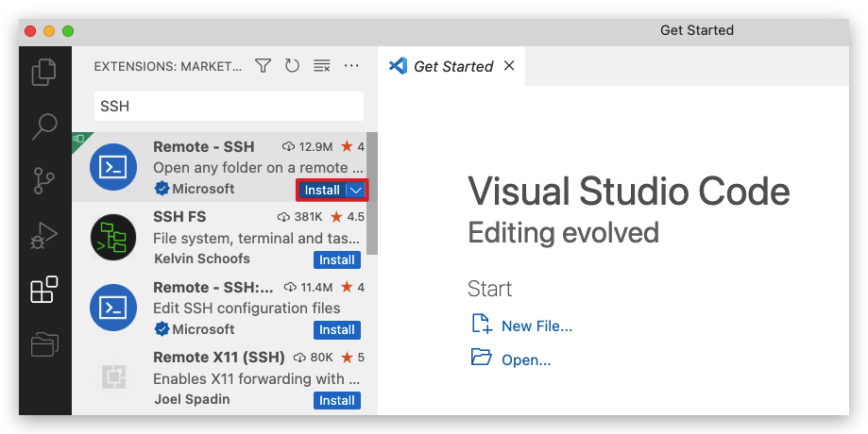Click the green full-screen window button
This screenshot has width=868, height=434.
[68, 31]
